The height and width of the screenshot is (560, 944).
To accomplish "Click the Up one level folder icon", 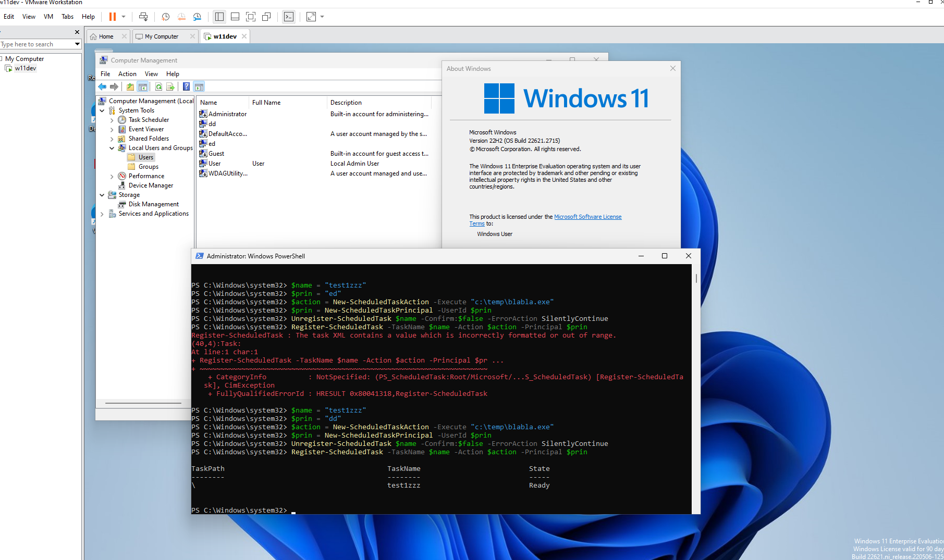I will 130,87.
